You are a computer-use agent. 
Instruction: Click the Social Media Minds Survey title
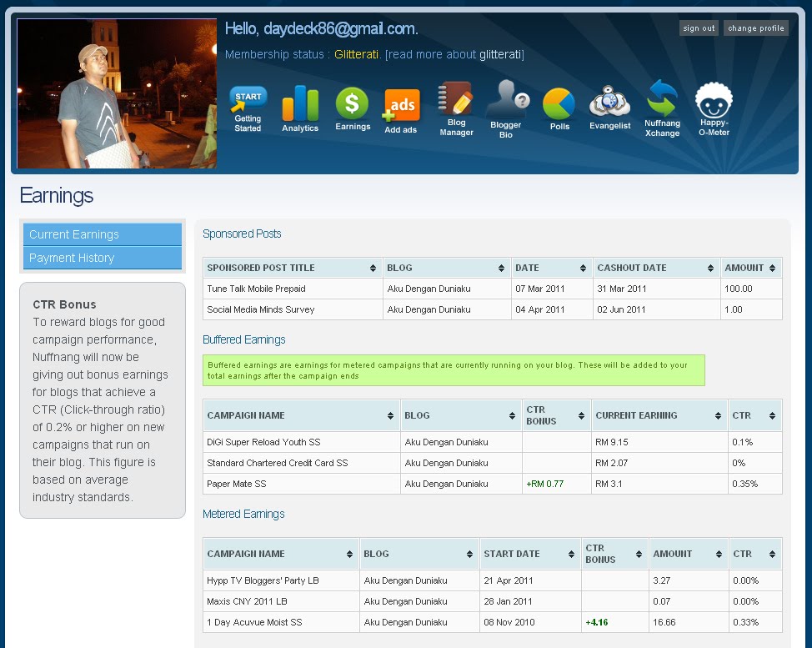260,309
